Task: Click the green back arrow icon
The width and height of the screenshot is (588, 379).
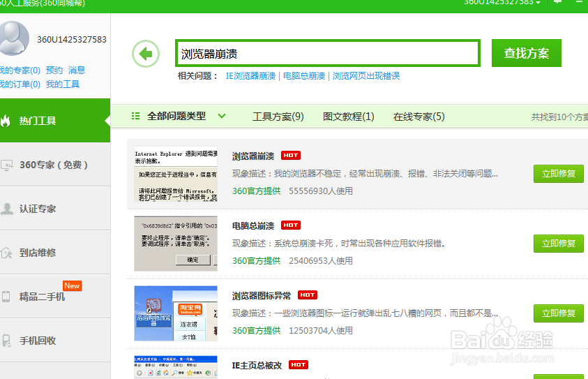Action: (146, 54)
